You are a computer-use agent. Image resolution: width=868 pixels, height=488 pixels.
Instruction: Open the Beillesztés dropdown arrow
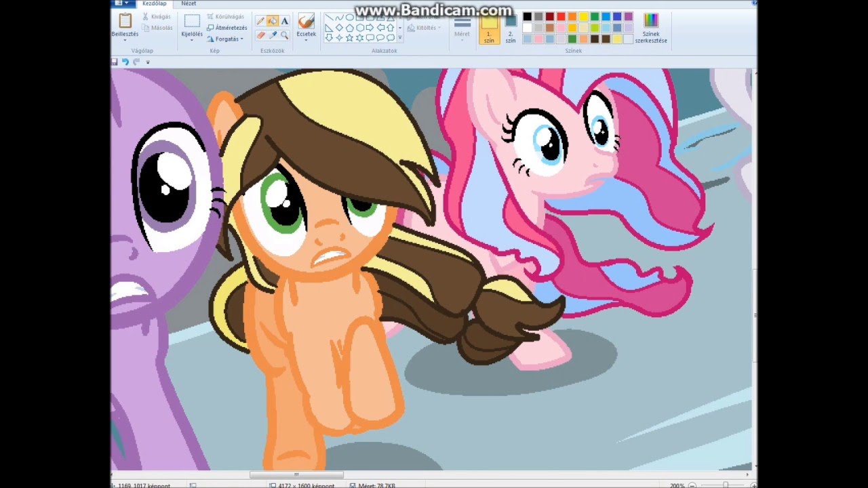click(x=125, y=40)
